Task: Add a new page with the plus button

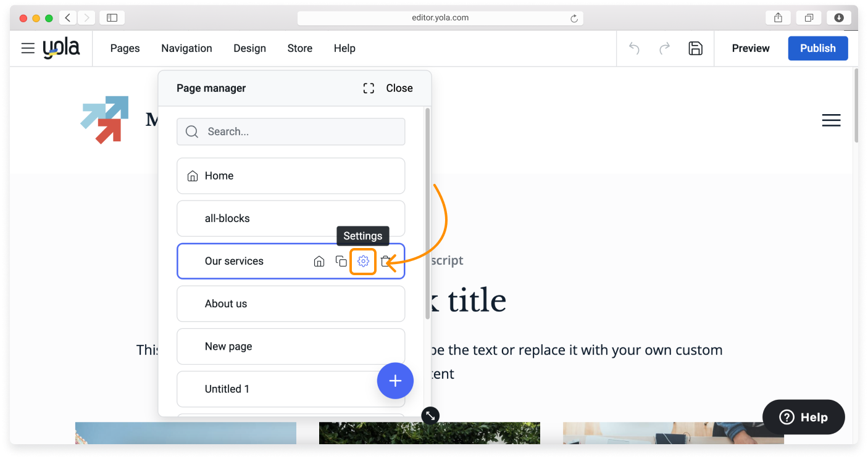Action: pos(395,381)
